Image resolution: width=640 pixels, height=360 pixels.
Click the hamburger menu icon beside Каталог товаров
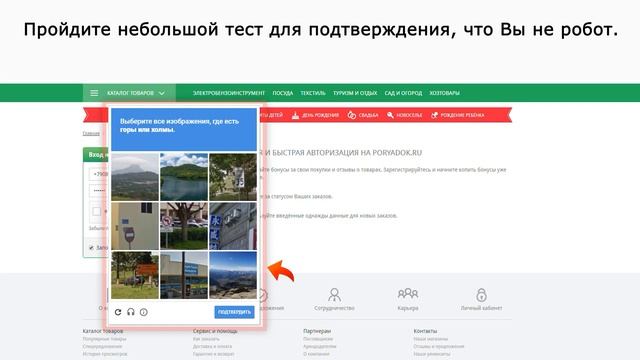94,93
